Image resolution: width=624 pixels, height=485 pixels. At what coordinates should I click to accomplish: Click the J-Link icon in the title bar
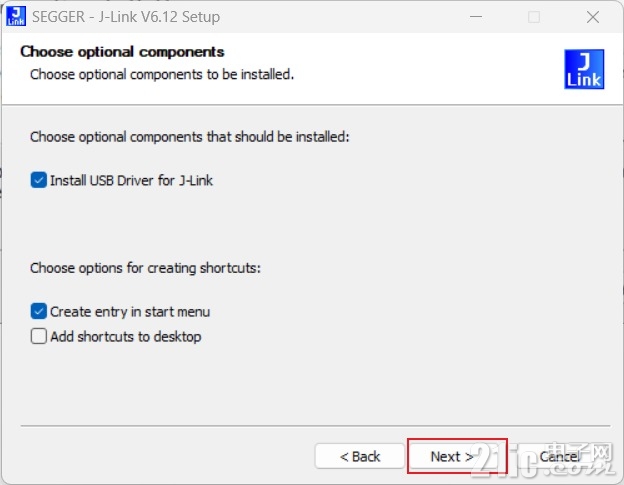16,16
